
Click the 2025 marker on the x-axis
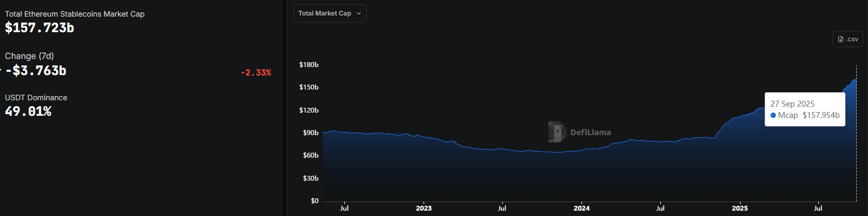point(739,208)
